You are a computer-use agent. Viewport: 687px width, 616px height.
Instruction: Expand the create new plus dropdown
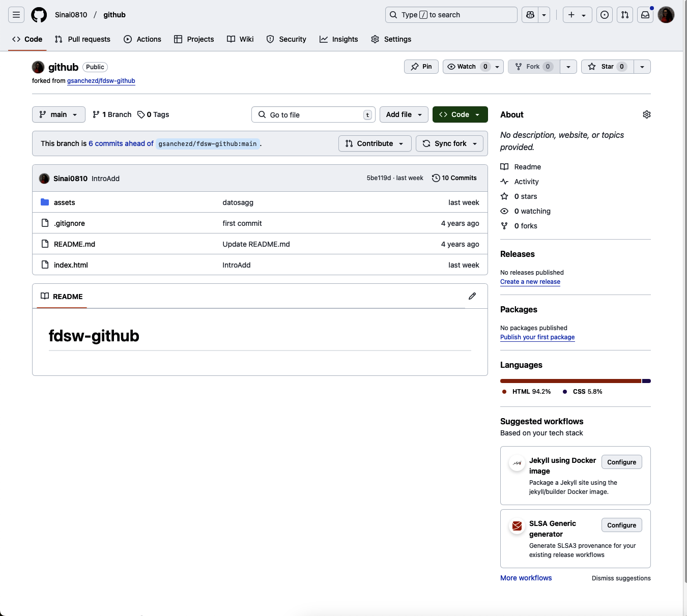click(577, 15)
